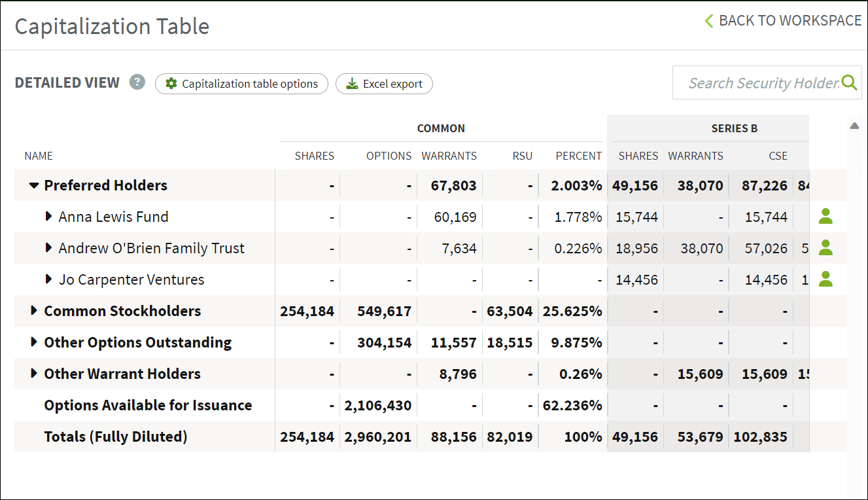Click the download icon on Excel export
This screenshot has height=500, width=868.
[352, 84]
